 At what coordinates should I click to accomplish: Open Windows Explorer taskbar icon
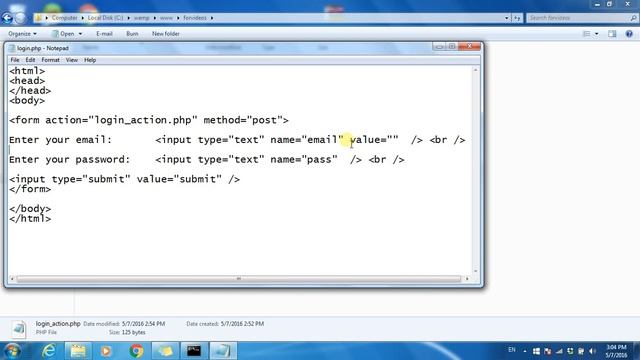(78, 351)
